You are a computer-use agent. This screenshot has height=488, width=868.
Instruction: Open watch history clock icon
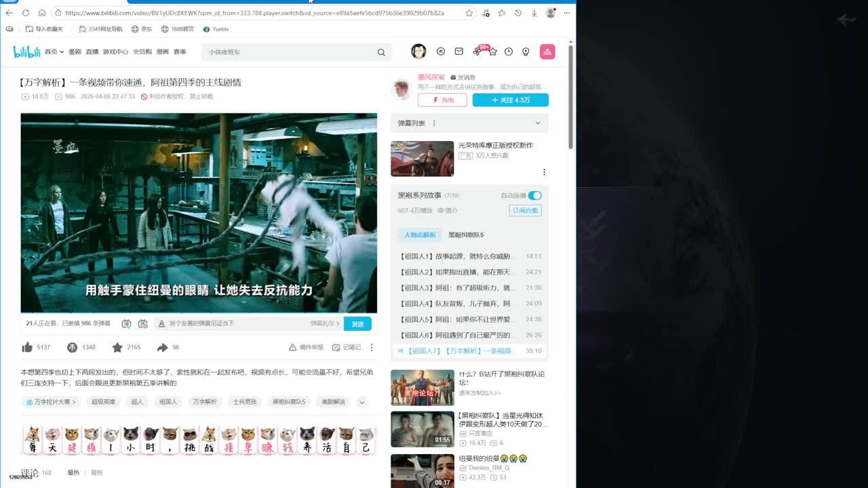508,52
